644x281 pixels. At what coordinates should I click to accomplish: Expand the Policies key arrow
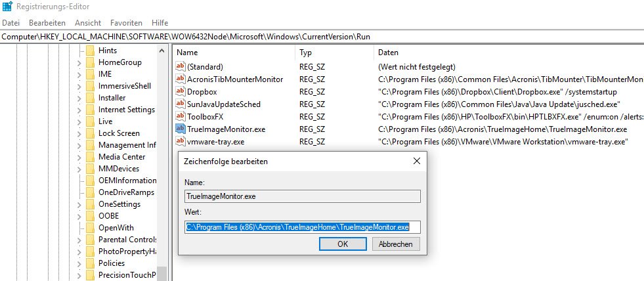click(x=79, y=263)
